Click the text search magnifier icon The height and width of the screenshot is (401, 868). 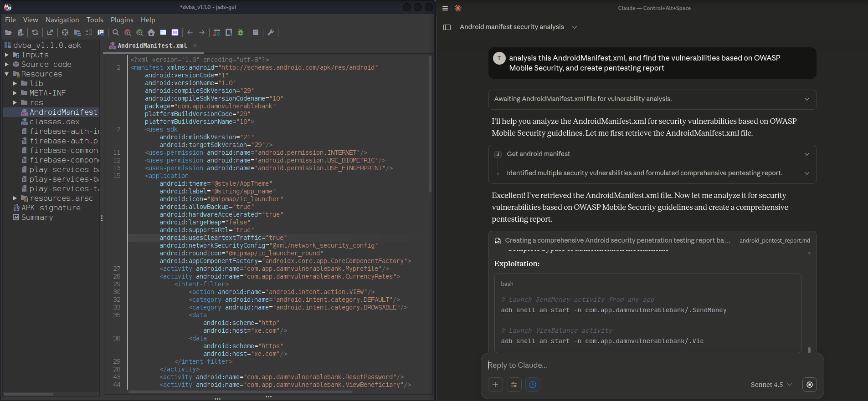[116, 32]
